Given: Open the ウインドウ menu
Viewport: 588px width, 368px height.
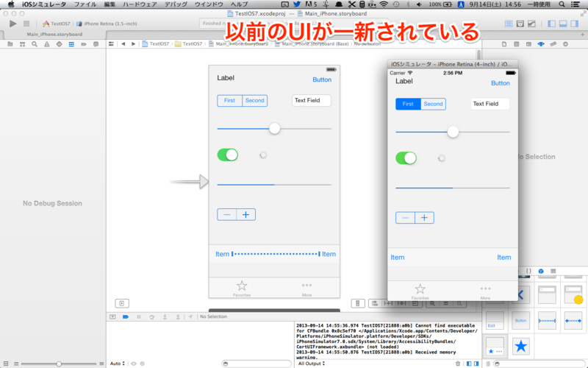Looking at the screenshot, I should tap(209, 4).
